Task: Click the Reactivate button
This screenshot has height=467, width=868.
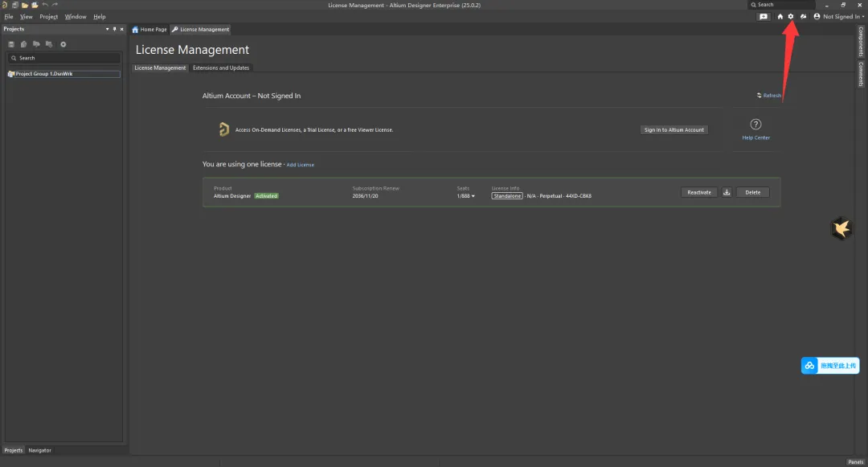Action: click(x=698, y=193)
